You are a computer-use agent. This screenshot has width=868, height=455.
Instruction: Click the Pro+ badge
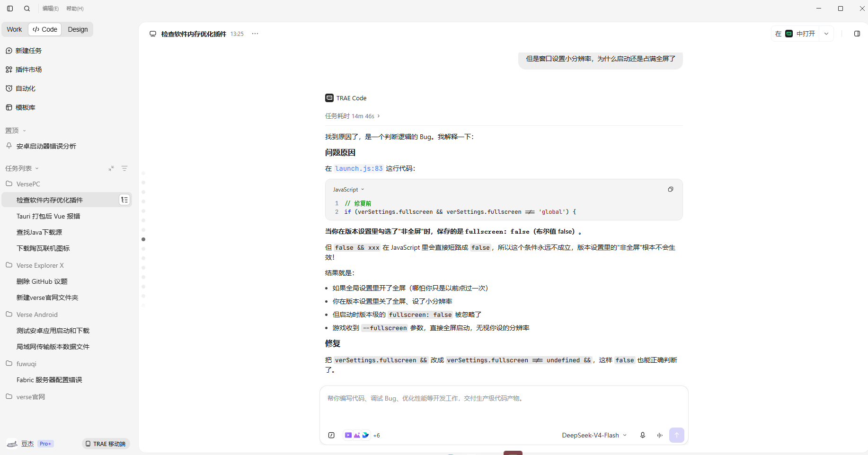click(45, 444)
